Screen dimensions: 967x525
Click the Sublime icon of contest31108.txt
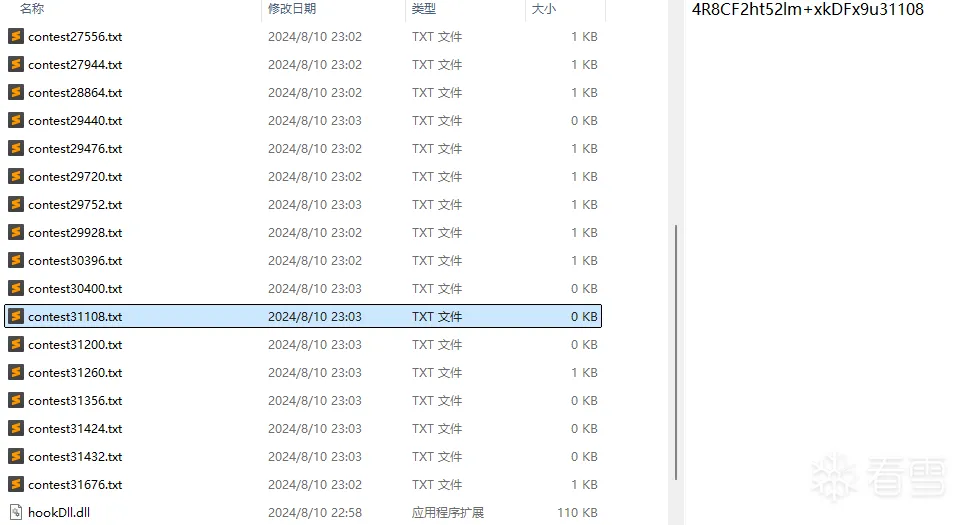[16, 316]
